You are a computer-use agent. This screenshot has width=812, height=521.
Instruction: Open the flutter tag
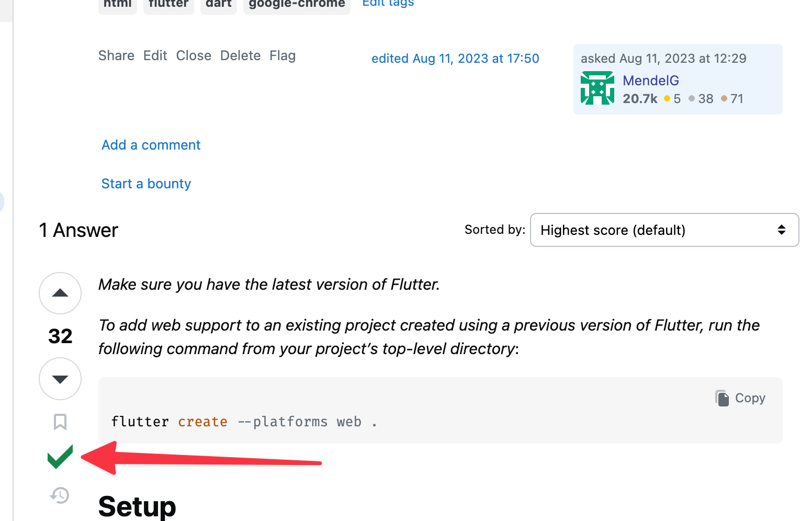[168, 5]
